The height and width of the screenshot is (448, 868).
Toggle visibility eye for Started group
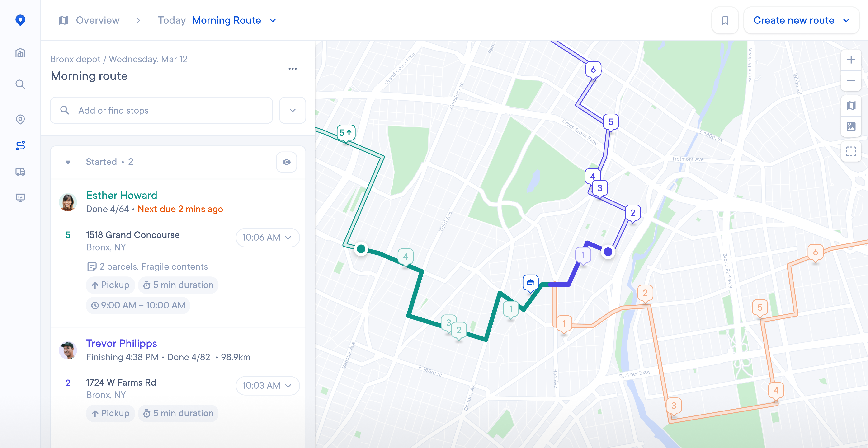tap(286, 162)
